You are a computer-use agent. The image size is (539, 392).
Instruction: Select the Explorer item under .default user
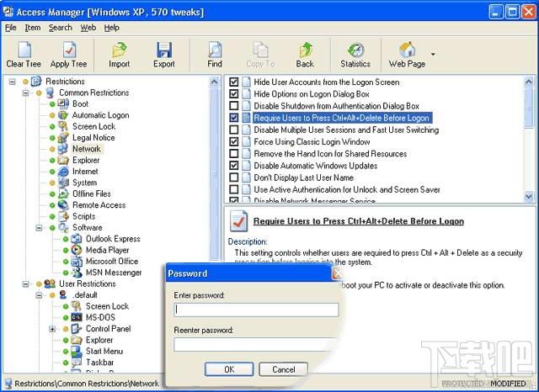(x=99, y=340)
